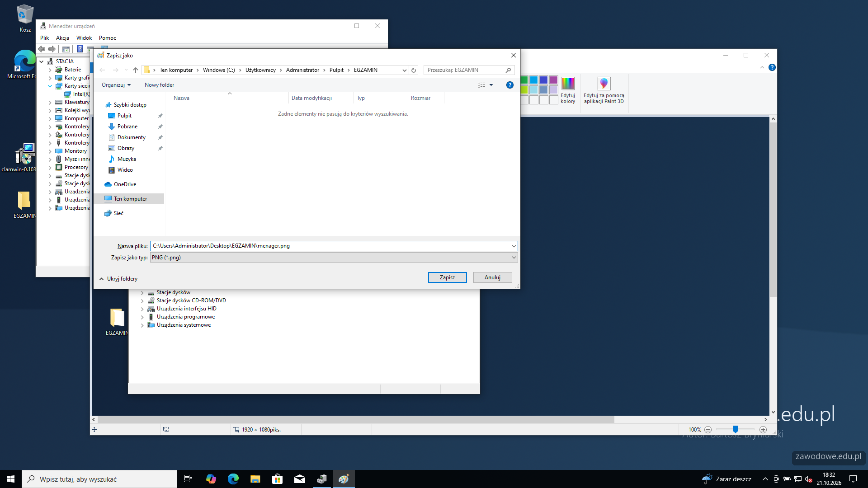The image size is (868, 488).
Task: Open Edit with Paint 3D button
Action: point(604,90)
